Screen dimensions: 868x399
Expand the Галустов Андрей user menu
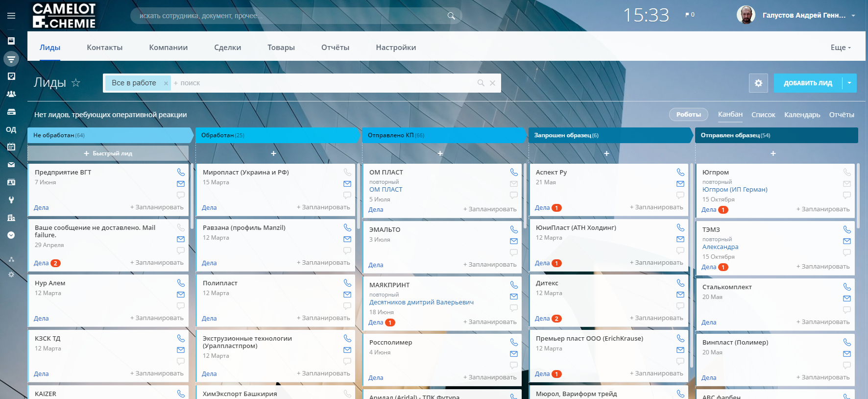pyautogui.click(x=809, y=15)
